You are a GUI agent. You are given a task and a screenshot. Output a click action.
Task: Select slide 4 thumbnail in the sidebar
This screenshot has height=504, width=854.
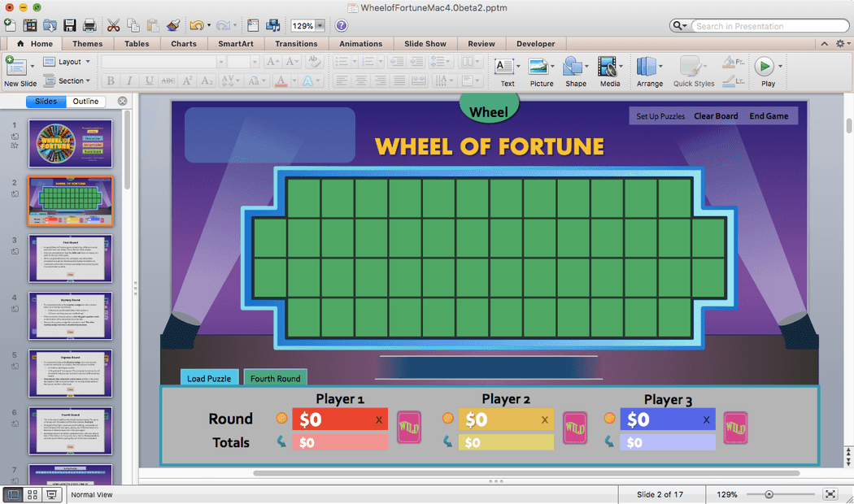click(70, 316)
